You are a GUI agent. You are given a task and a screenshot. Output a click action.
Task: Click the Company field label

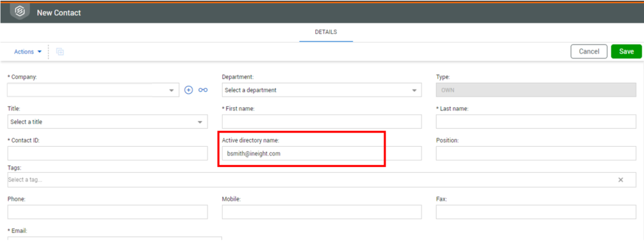point(22,77)
